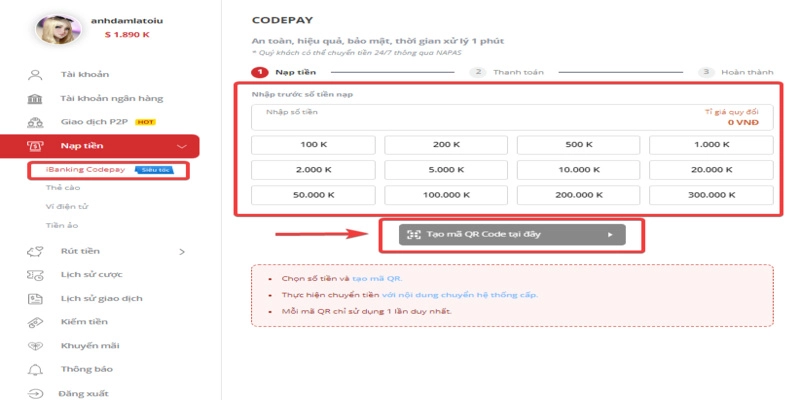Select the 300.000 K amount

pyautogui.click(x=711, y=195)
